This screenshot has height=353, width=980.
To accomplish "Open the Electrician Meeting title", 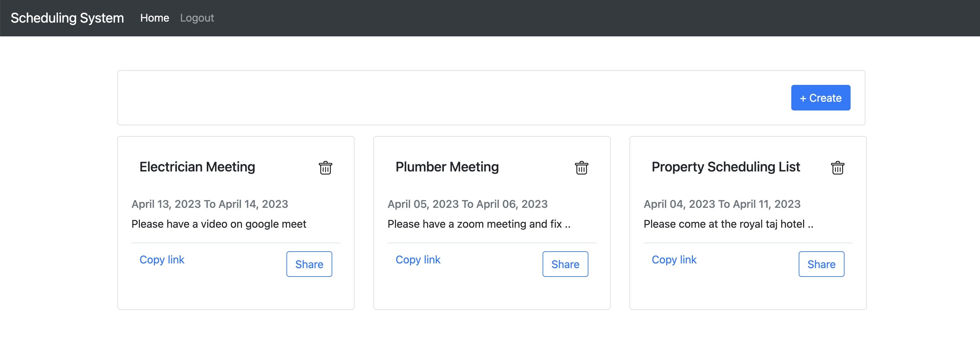I will click(x=197, y=167).
